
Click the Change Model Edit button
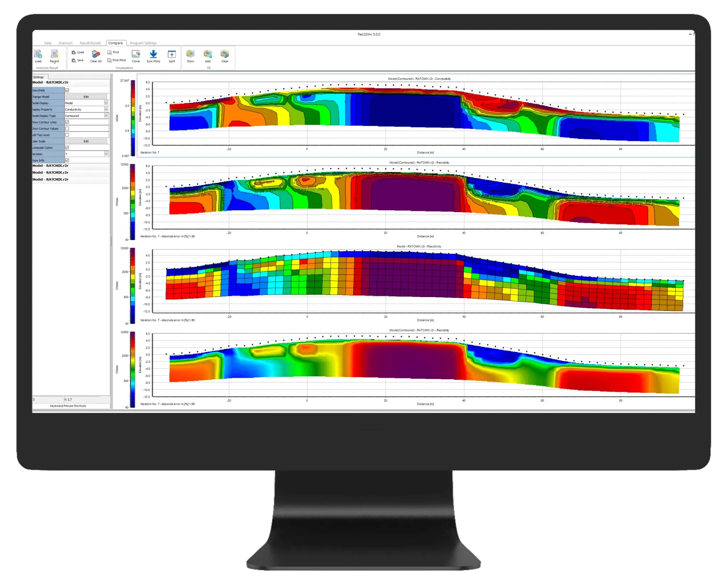point(86,97)
